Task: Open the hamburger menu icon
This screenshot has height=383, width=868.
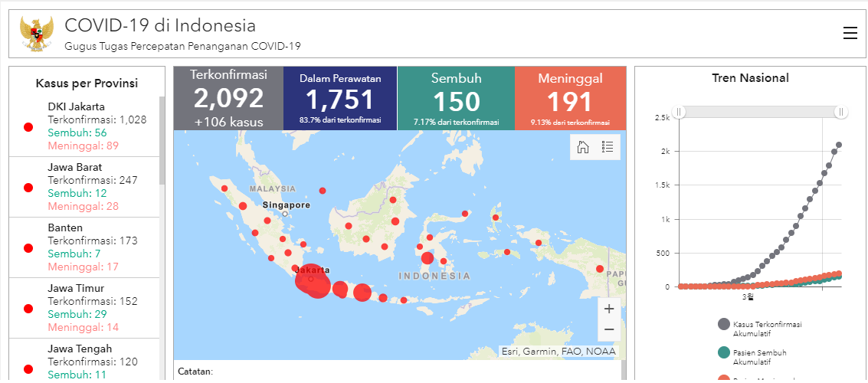Action: pyautogui.click(x=850, y=33)
